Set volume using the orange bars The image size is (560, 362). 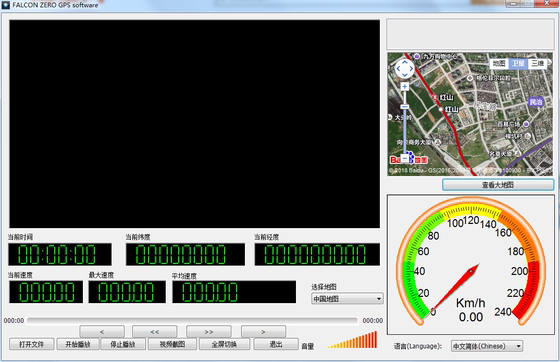click(x=352, y=340)
